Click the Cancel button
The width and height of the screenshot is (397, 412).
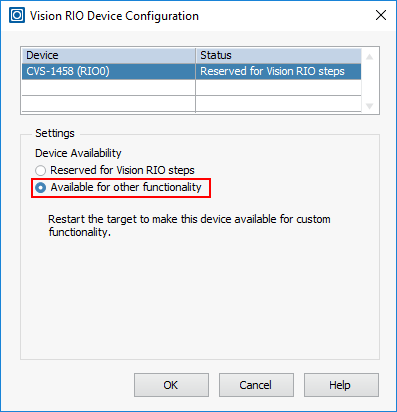[256, 385]
